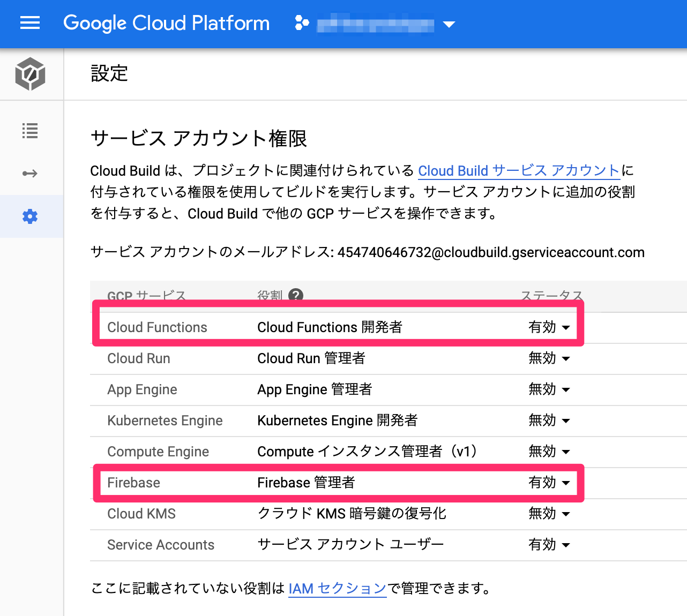Click the service account email address

(x=491, y=252)
